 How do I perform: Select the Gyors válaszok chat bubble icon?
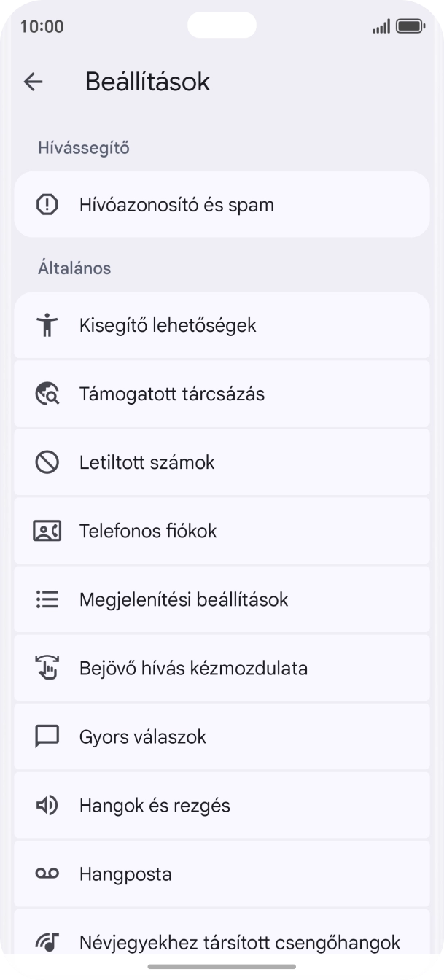coord(47,736)
